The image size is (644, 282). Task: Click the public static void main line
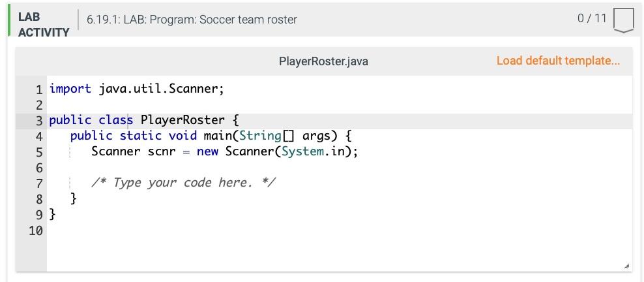tap(211, 136)
